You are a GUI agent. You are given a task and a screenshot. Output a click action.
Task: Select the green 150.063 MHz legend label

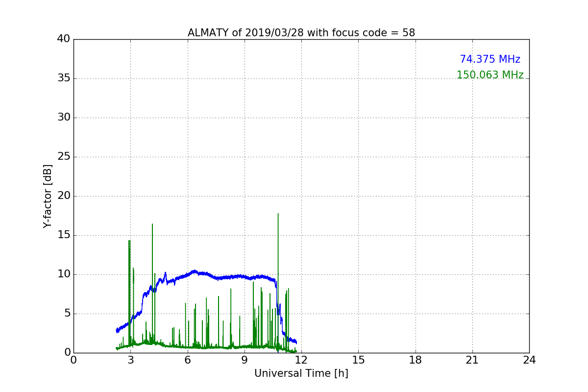[490, 75]
